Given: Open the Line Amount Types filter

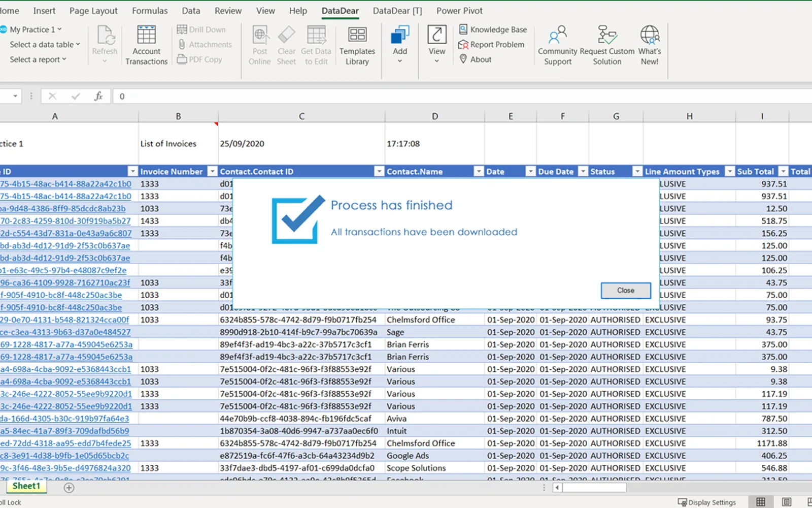Looking at the screenshot, I should point(729,172).
